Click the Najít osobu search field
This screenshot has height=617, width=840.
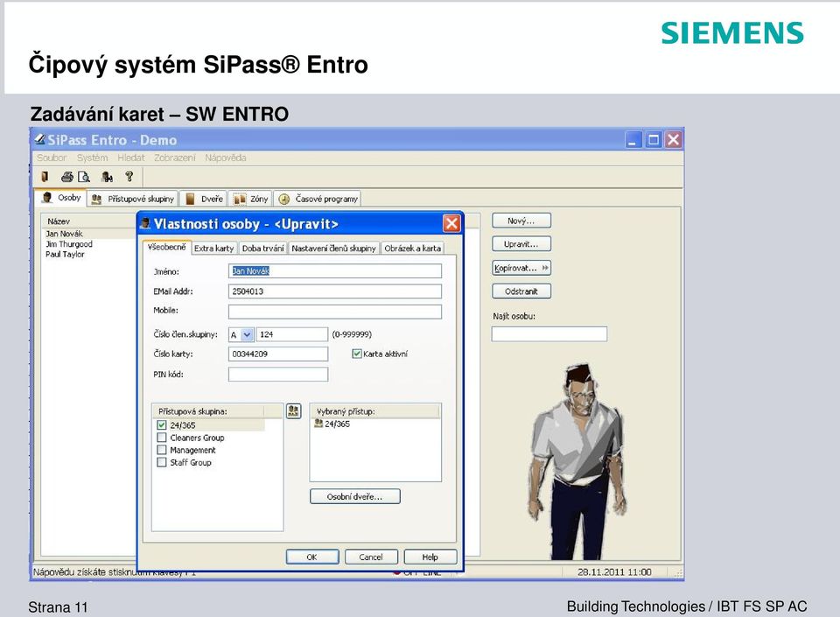(549, 334)
